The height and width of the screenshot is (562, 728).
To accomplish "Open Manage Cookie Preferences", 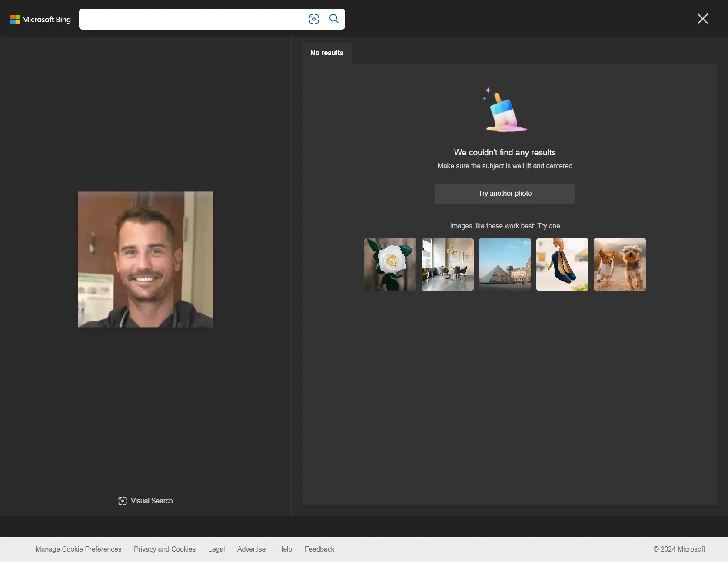I will click(78, 549).
